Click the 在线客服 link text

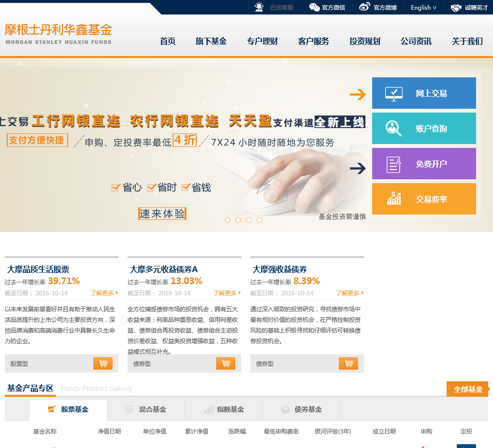pos(282,8)
